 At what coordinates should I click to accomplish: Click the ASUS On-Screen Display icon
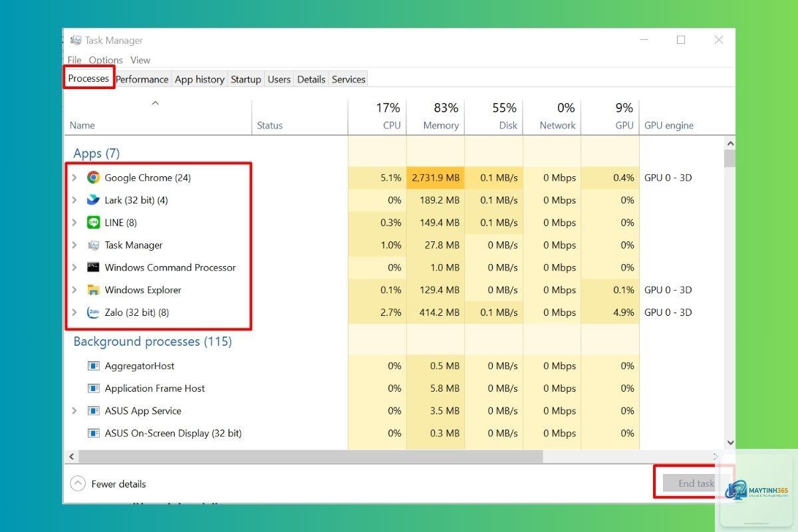click(93, 434)
